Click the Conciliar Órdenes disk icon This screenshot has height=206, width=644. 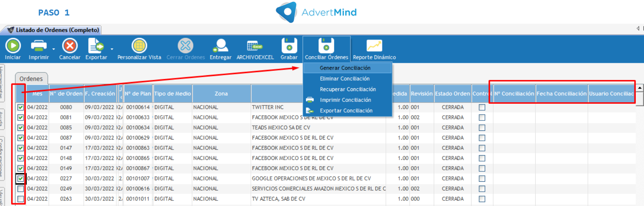[326, 46]
